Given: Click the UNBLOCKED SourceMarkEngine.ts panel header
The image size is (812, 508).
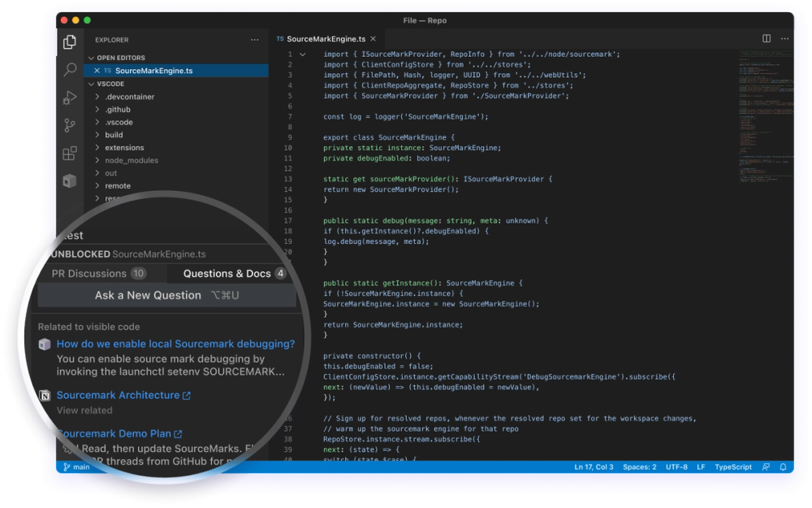Looking at the screenshot, I should tap(129, 254).
